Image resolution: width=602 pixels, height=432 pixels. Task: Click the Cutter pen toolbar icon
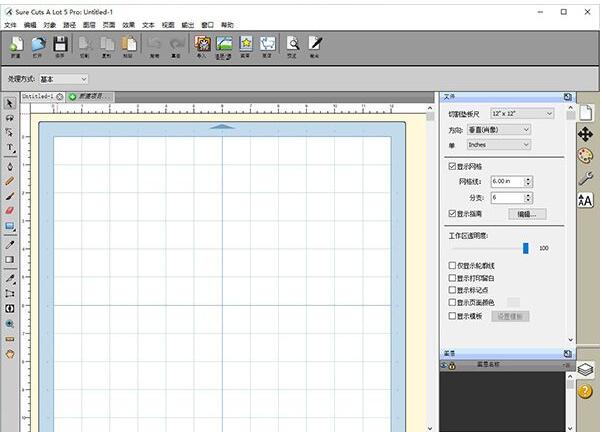pyautogui.click(x=315, y=47)
